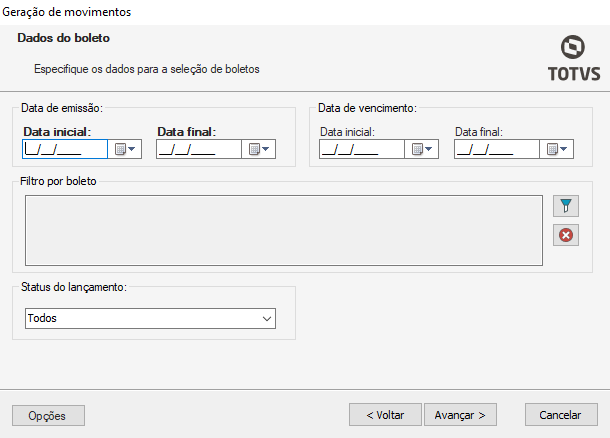Image resolution: width=610 pixels, height=438 pixels.
Task: Click the Geração de movimentos window title
Action: tap(68, 12)
